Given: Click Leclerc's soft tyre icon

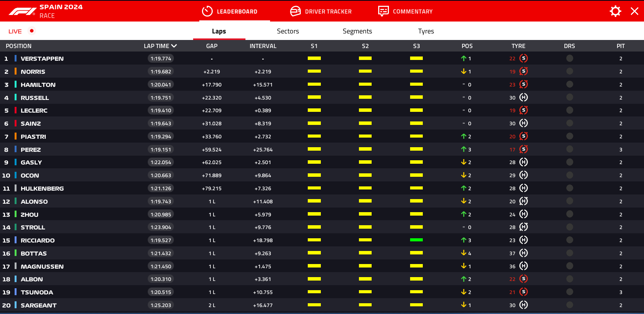Looking at the screenshot, I should [524, 110].
